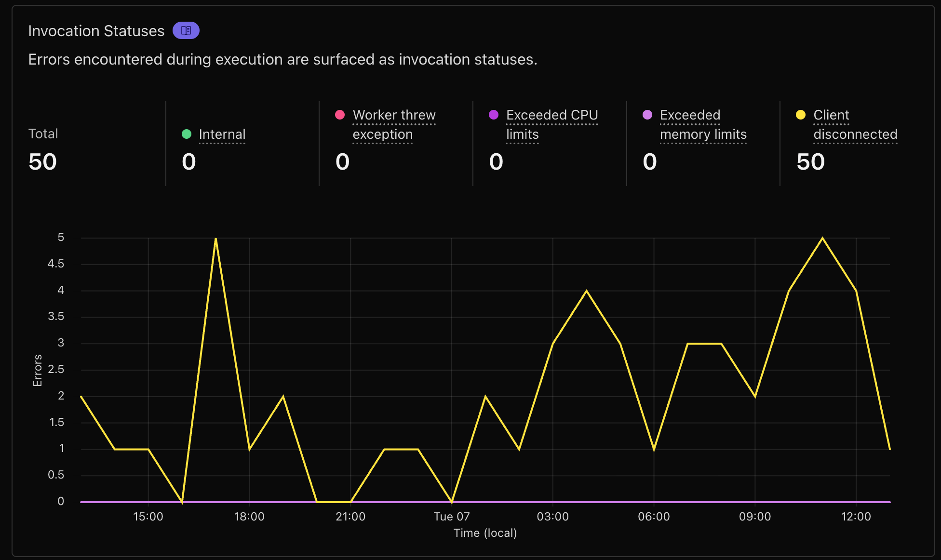Toggle the Internal series label
This screenshot has width=941, height=560.
click(x=222, y=134)
